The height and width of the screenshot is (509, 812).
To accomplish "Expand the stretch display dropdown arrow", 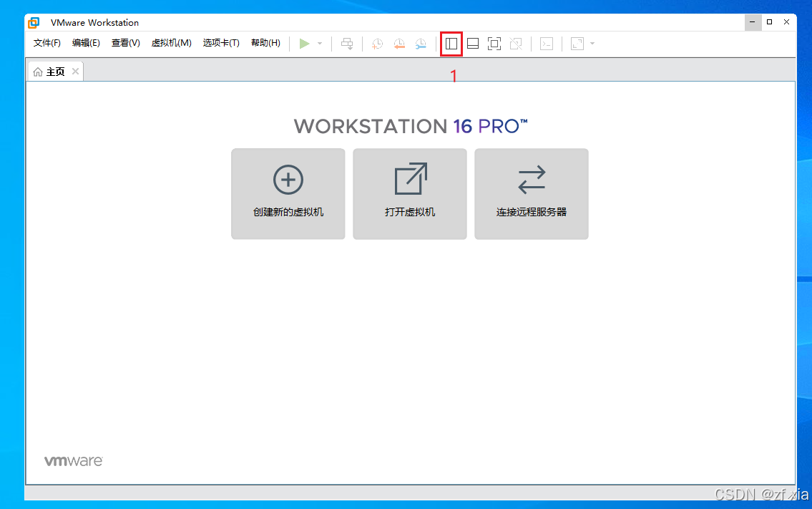I will coord(592,44).
